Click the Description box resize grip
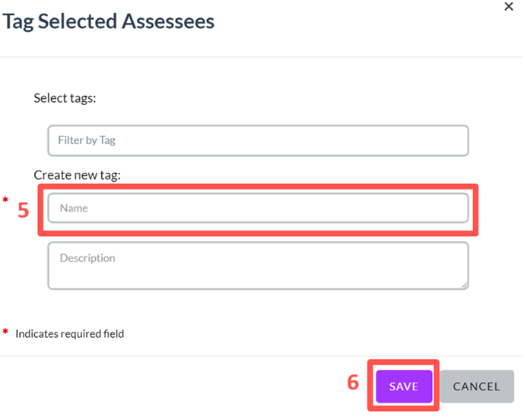527x420 pixels. (464, 285)
